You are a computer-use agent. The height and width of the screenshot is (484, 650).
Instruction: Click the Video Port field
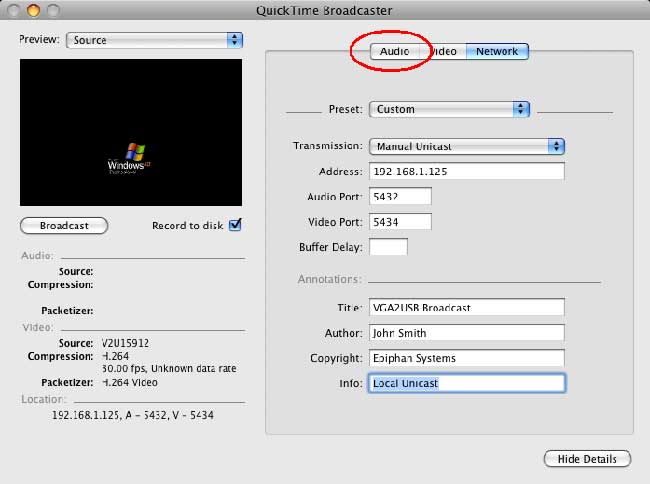[400, 221]
